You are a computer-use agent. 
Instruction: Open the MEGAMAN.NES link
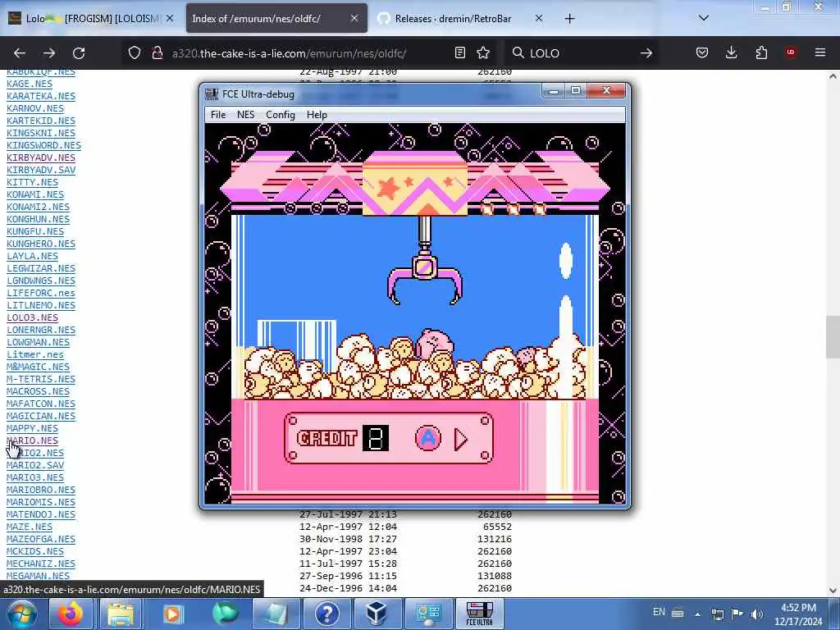click(x=38, y=576)
